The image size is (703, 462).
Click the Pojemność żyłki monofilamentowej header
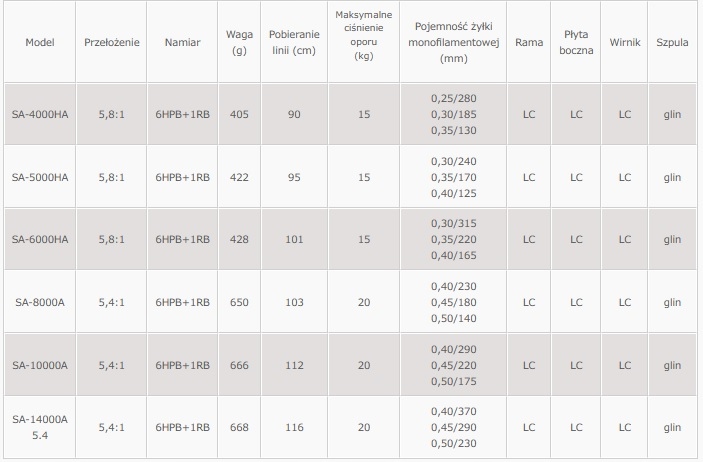tap(453, 43)
